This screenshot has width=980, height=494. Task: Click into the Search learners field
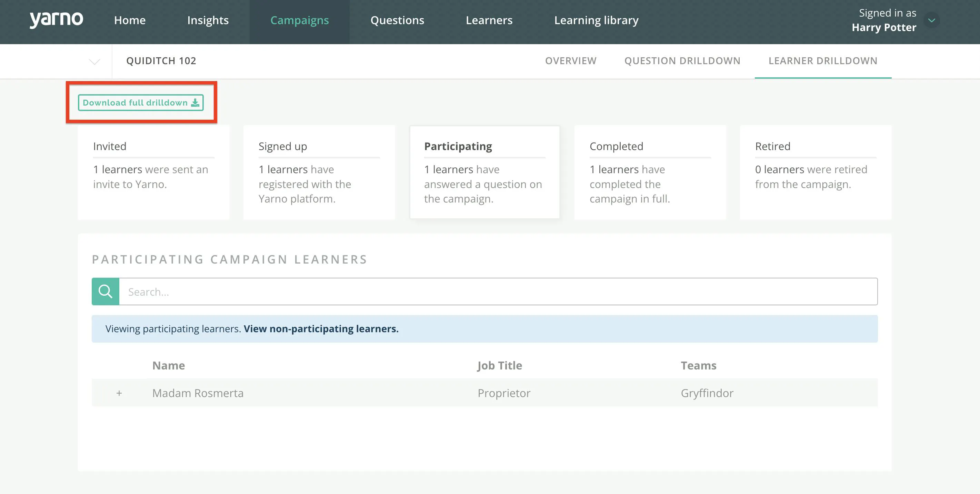point(498,292)
